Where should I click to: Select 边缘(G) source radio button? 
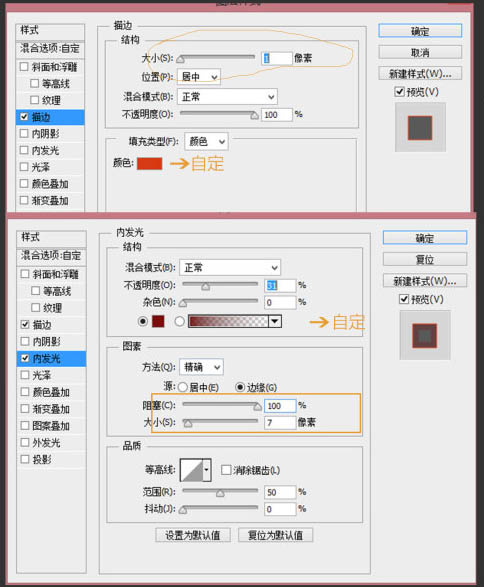pyautogui.click(x=240, y=387)
